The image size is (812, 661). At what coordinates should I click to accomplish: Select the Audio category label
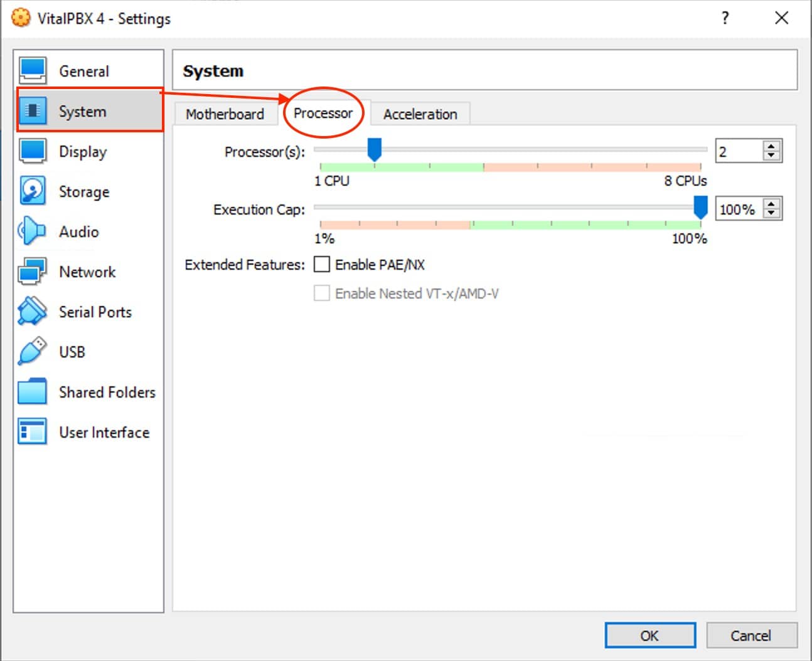pos(79,232)
